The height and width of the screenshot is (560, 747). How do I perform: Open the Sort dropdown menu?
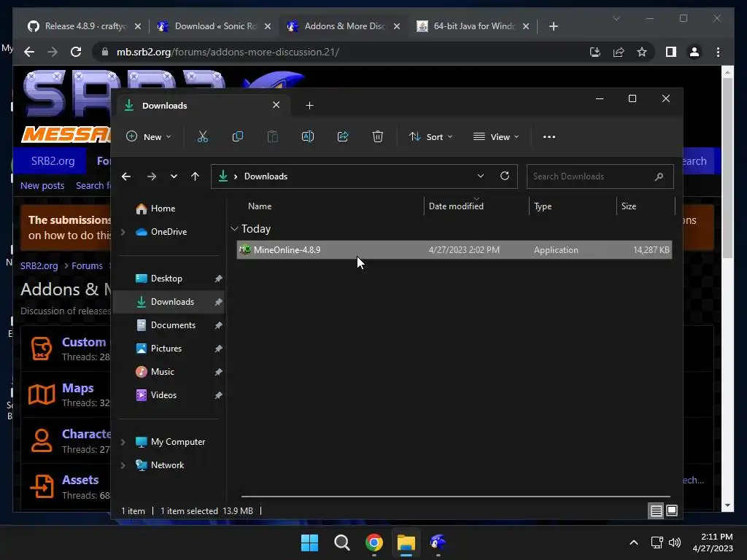pyautogui.click(x=430, y=136)
